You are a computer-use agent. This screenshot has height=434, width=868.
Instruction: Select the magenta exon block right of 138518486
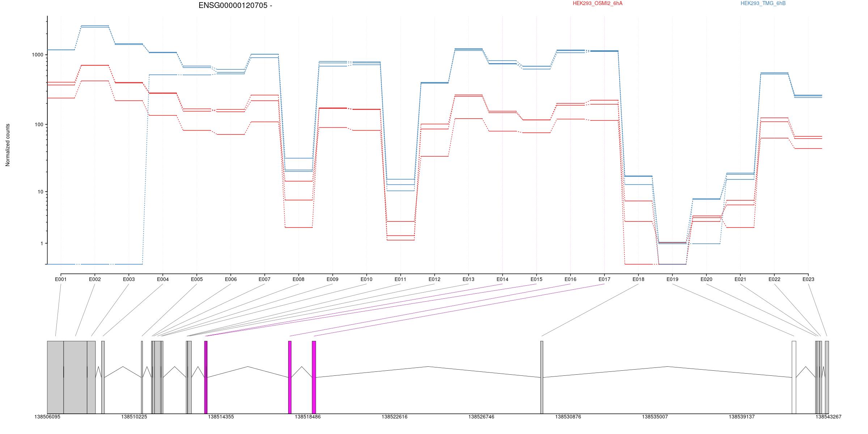(x=314, y=377)
